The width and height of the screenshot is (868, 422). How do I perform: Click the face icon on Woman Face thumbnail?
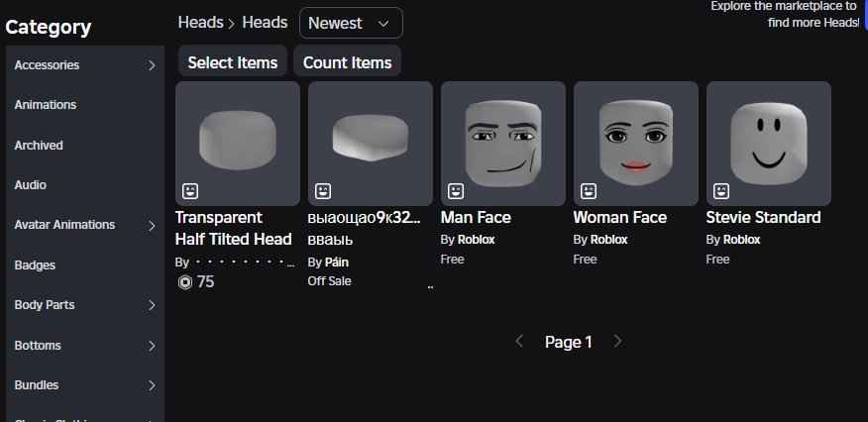point(589,190)
